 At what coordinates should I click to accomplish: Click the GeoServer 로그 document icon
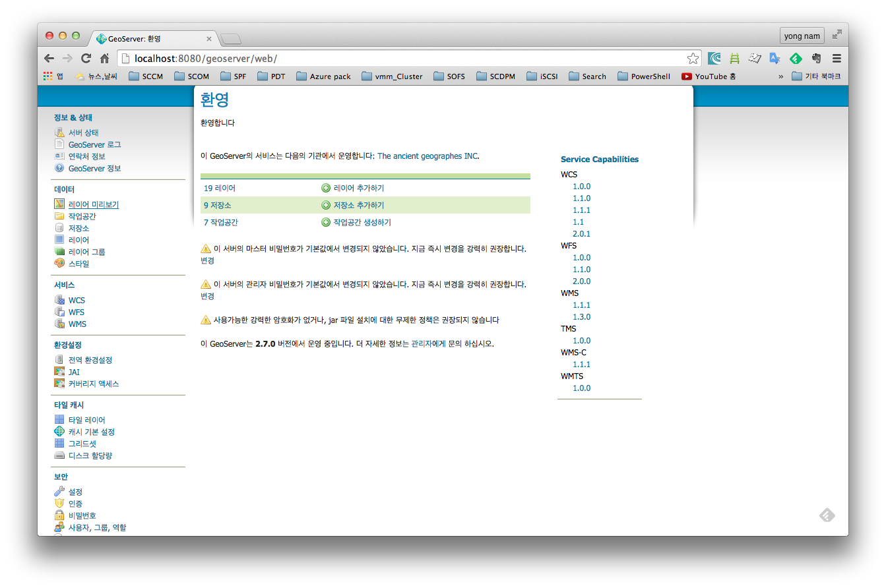click(59, 144)
